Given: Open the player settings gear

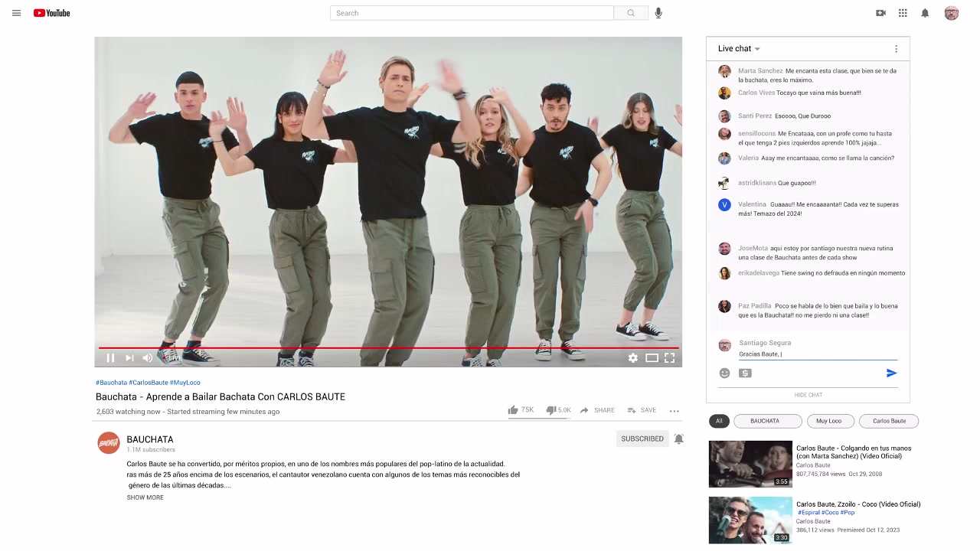Looking at the screenshot, I should pyautogui.click(x=633, y=357).
